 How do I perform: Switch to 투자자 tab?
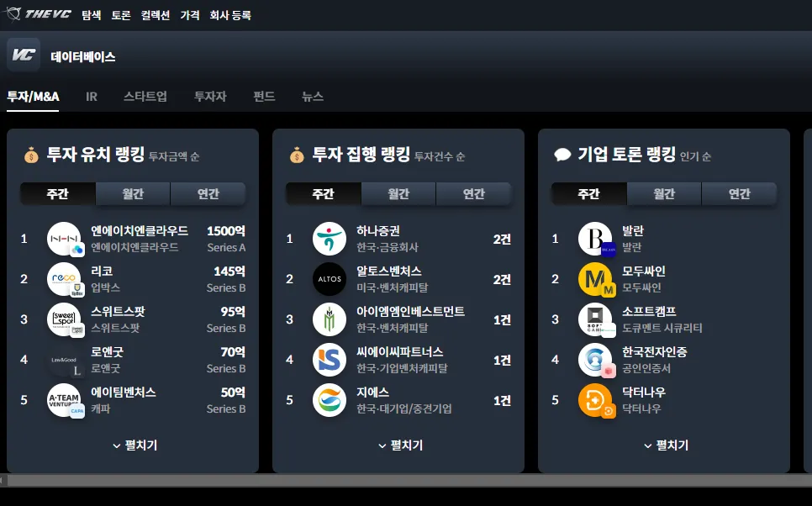pyautogui.click(x=210, y=97)
